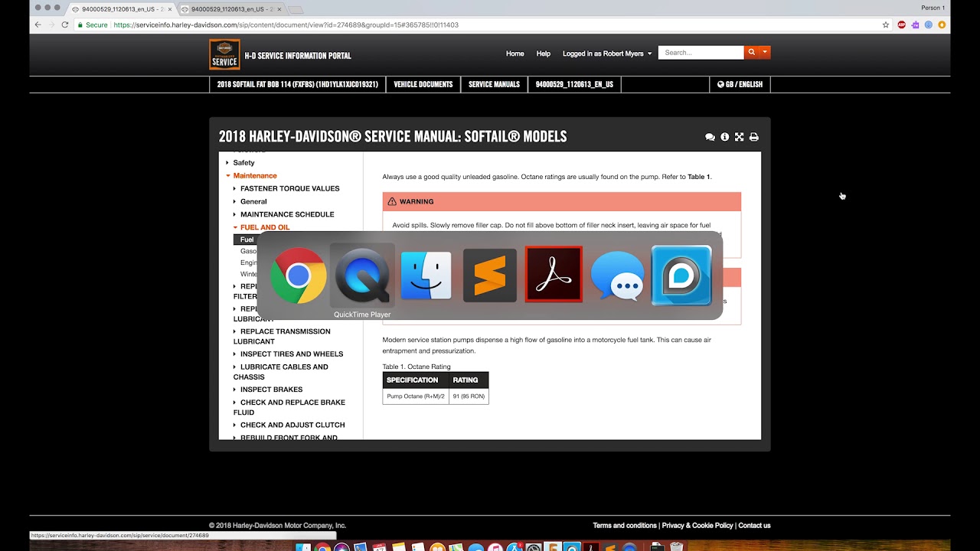Open SERVICE MANUALS breadcrumb

494,84
